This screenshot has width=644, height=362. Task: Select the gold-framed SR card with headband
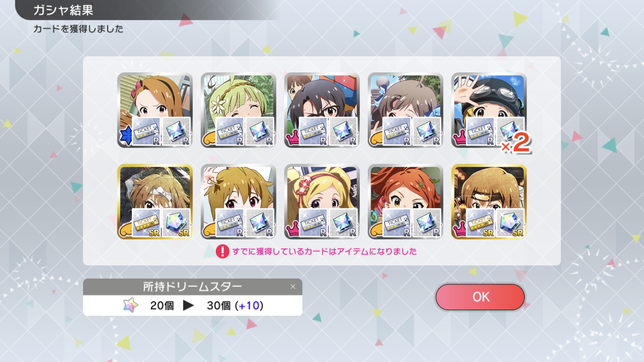[x=489, y=202]
